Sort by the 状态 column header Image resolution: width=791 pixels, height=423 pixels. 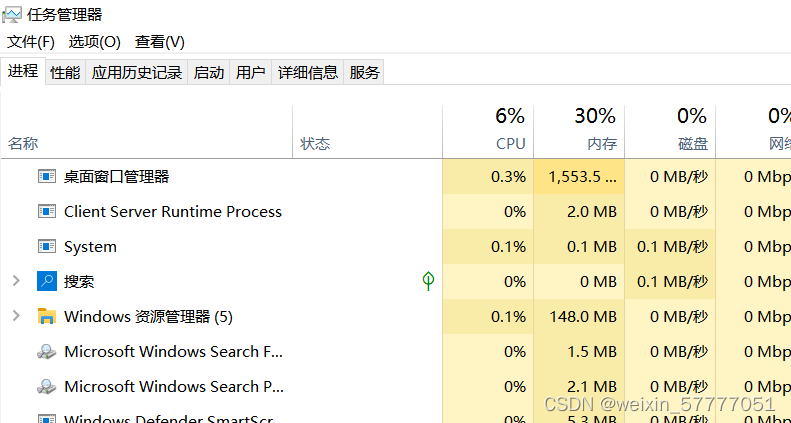tap(368, 132)
